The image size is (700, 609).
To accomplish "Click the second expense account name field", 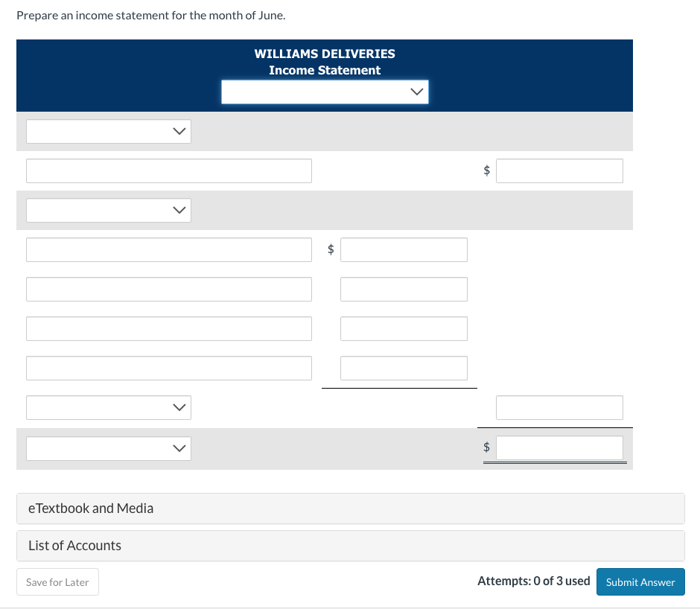I will coord(169,289).
